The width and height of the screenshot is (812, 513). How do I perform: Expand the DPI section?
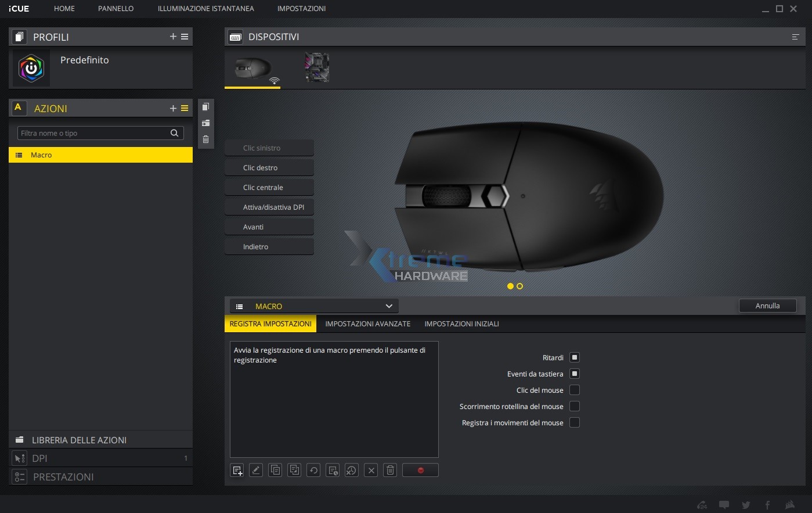tap(100, 458)
